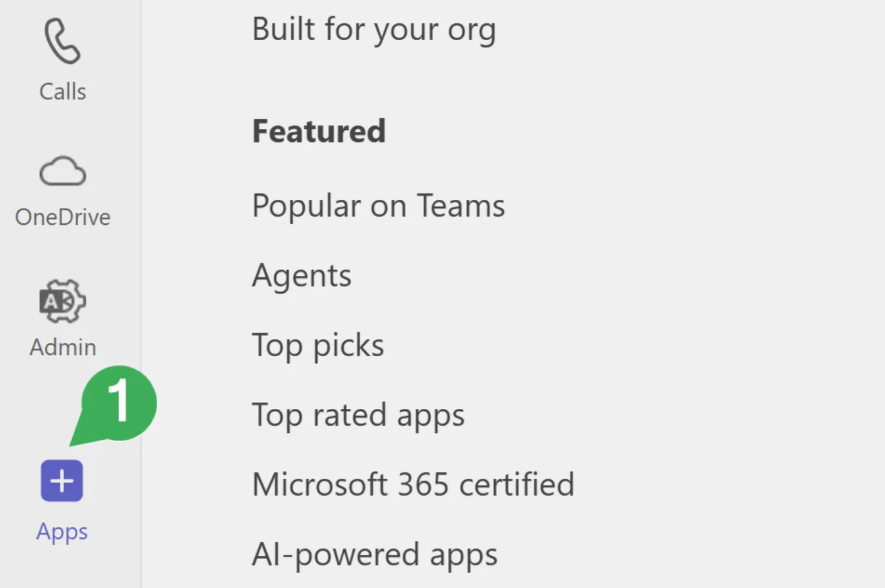This screenshot has width=885, height=588.
Task: Open Calls via the phone icon
Action: tap(62, 41)
